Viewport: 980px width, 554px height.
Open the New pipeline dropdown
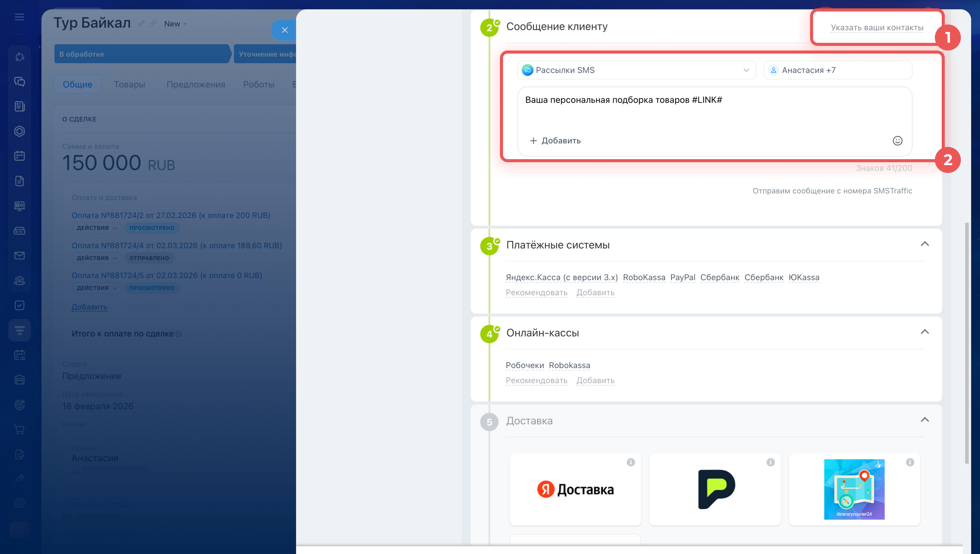coord(175,24)
